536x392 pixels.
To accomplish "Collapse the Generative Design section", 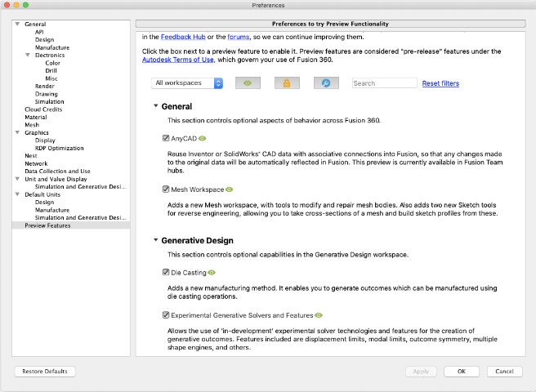I will pos(155,241).
